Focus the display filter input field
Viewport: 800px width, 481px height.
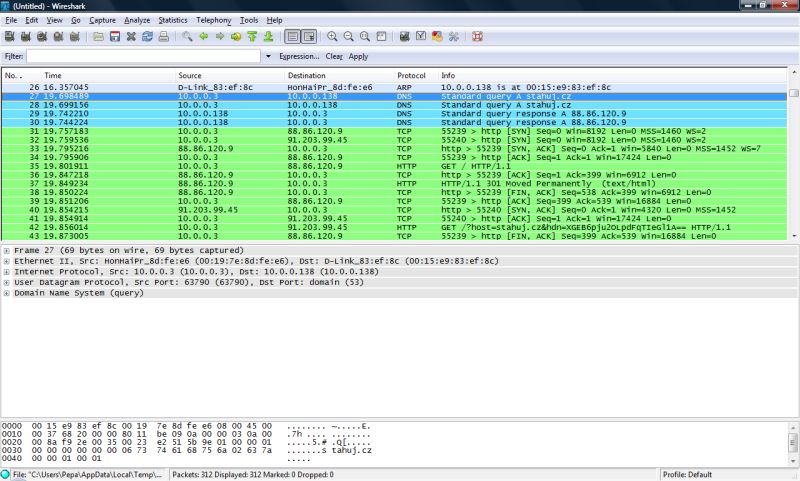(144, 56)
